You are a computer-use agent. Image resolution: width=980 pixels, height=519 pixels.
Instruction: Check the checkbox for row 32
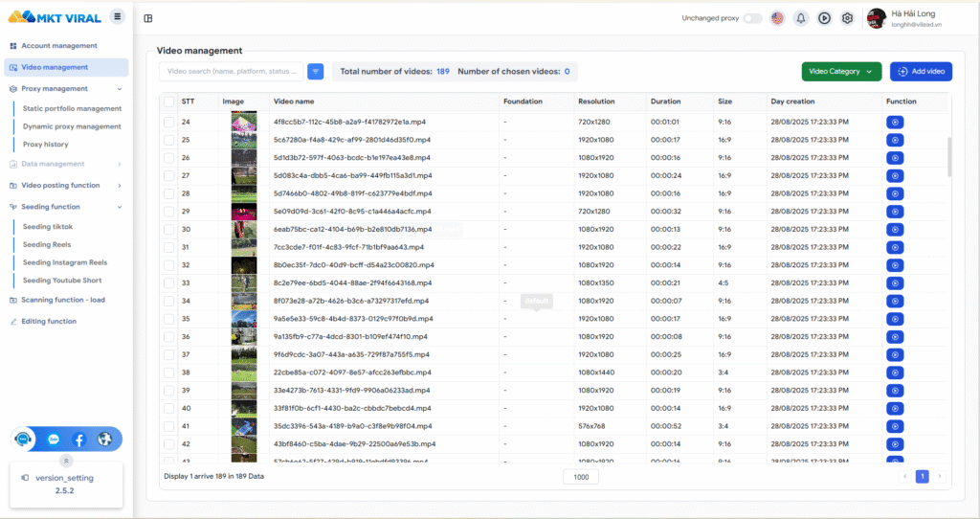coord(168,265)
